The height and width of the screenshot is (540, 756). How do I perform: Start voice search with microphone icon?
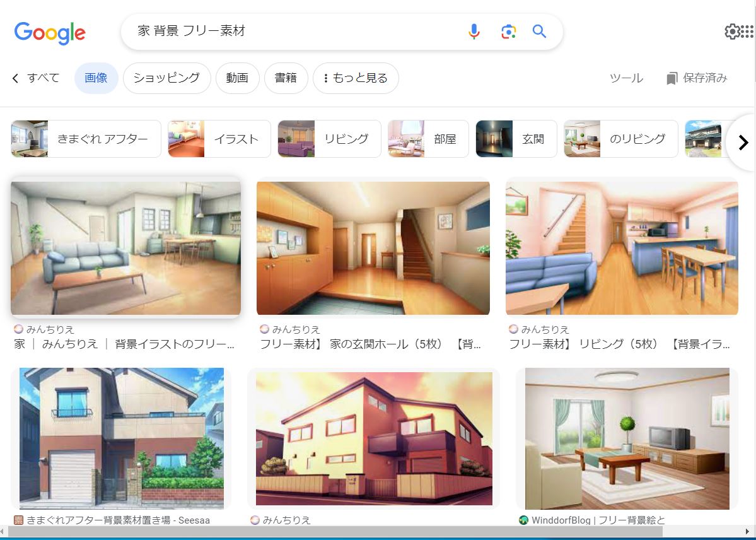(474, 32)
